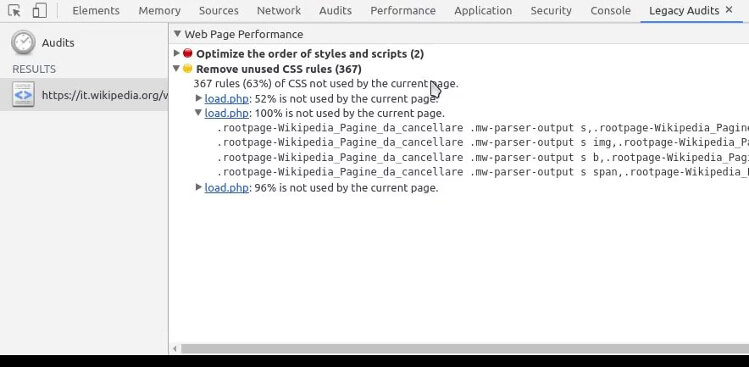Select the wikipedia audit result page icon
Screen dimensions: 749x367
23,95
